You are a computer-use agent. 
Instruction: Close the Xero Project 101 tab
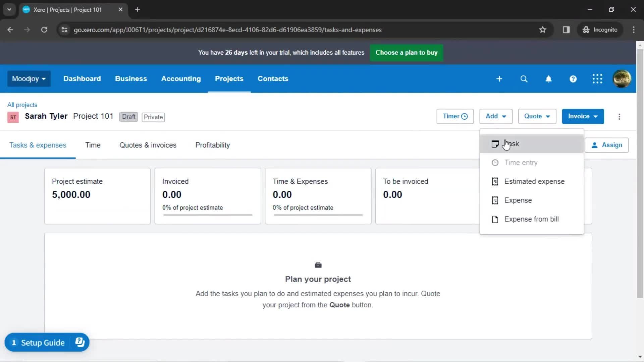click(x=120, y=10)
